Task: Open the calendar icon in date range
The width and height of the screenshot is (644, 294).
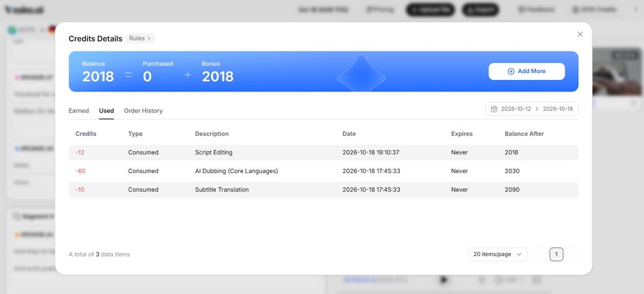Action: (494, 109)
